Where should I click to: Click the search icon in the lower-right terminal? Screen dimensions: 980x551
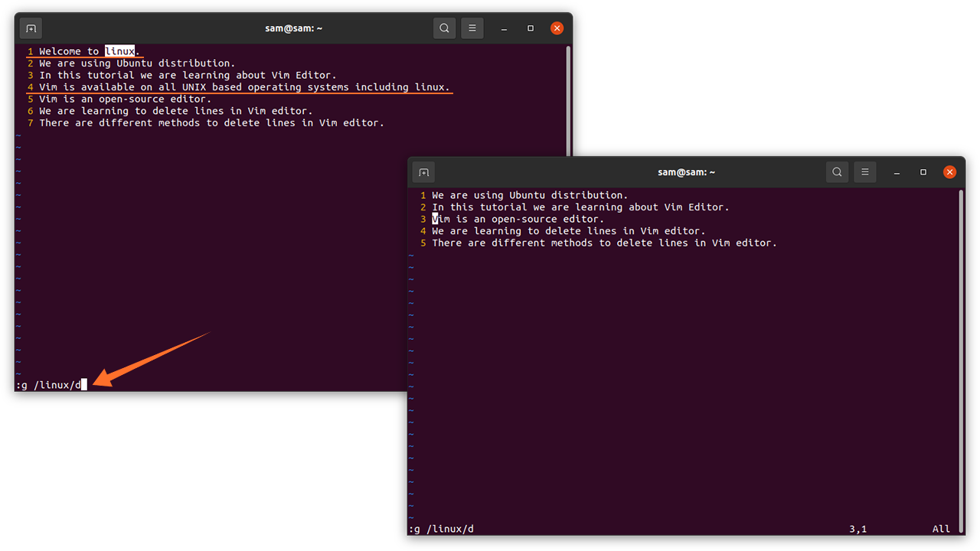[x=837, y=172]
